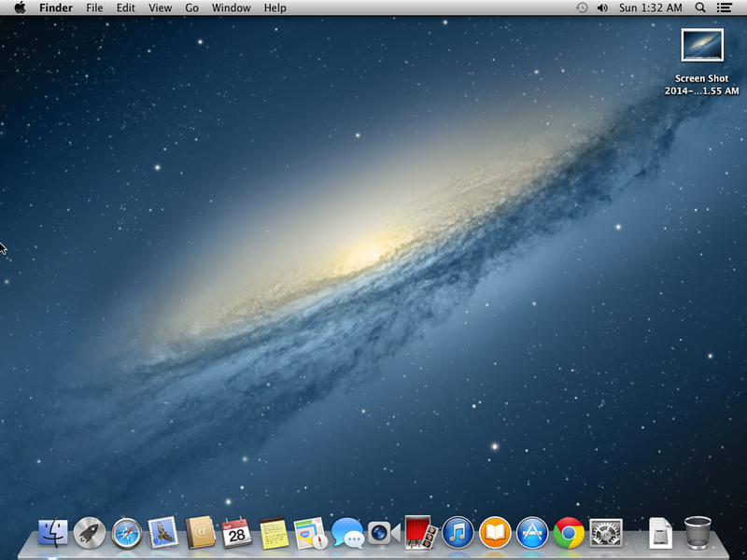This screenshot has width=747, height=560.
Task: Open the document stack in Dock
Action: coord(661,532)
